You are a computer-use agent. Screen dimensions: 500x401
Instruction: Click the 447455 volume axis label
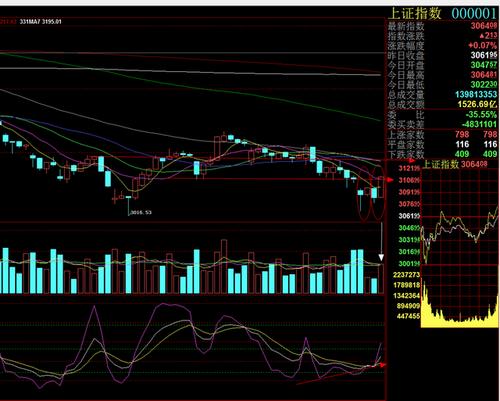408,316
